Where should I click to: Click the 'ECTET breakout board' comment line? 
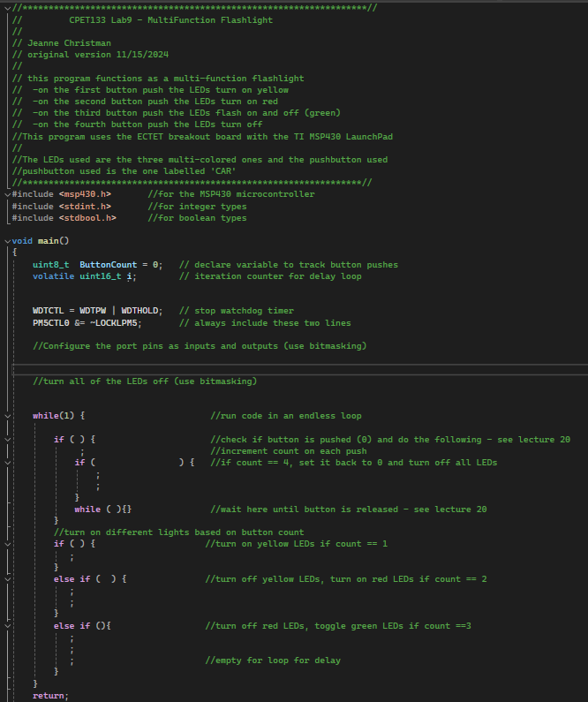(x=202, y=137)
